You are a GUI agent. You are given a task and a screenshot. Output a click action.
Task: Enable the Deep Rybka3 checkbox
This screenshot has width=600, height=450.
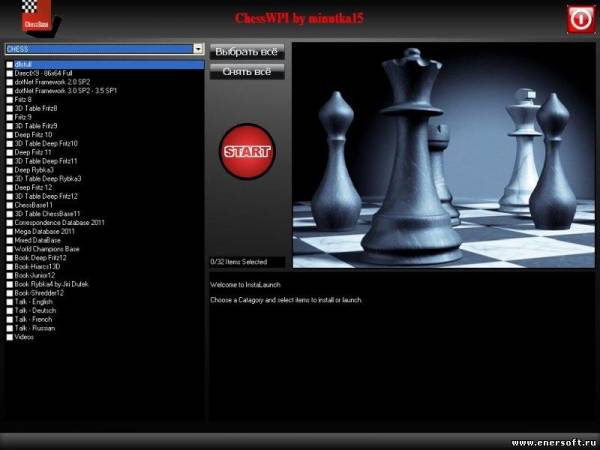tap(10, 170)
